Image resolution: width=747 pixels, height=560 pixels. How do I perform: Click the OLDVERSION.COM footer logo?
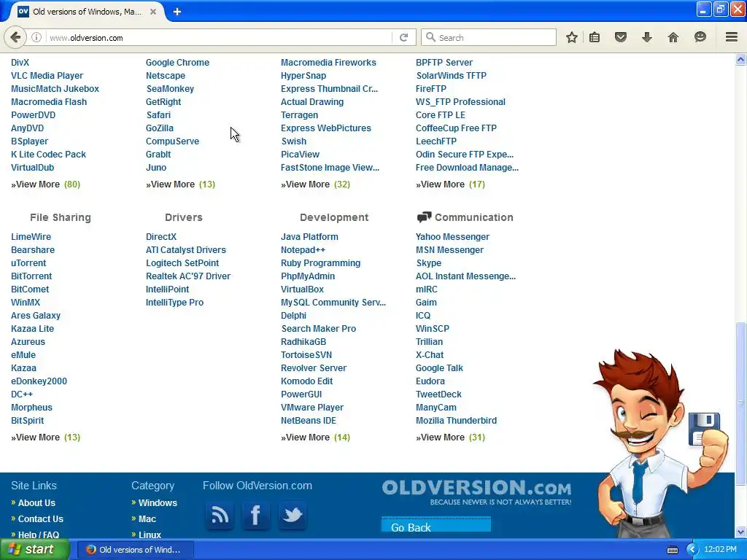click(476, 492)
